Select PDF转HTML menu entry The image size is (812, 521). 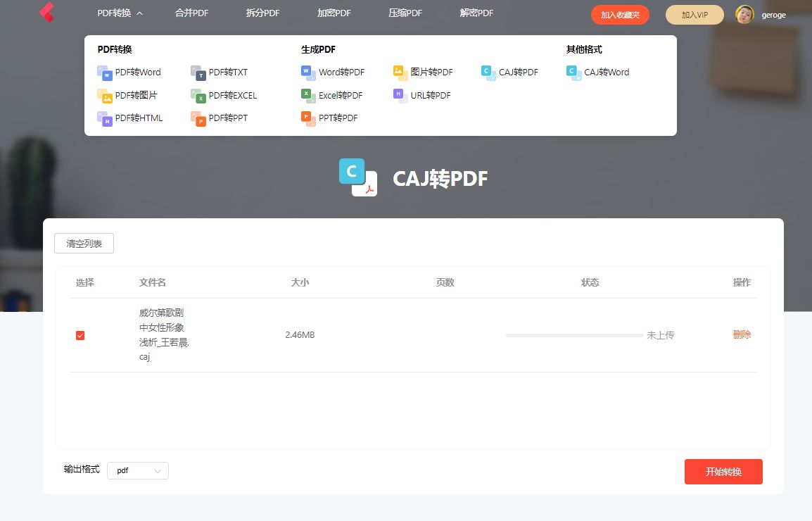[x=139, y=118]
